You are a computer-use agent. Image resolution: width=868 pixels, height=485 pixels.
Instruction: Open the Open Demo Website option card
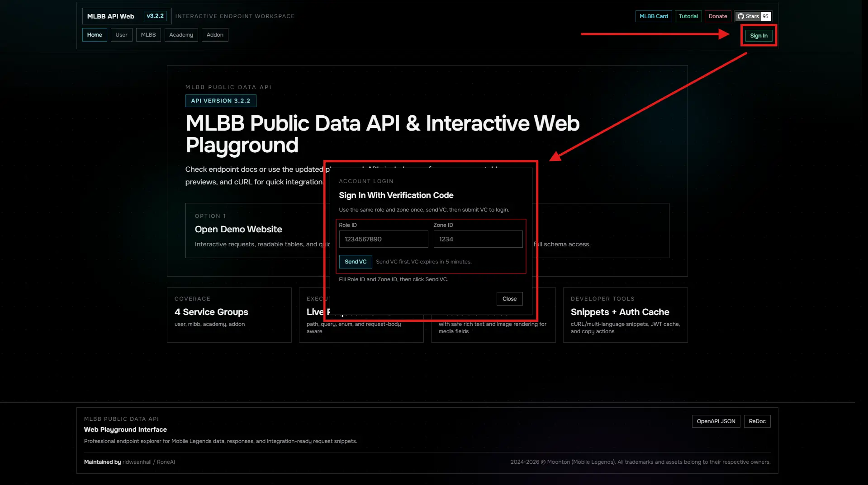pyautogui.click(x=258, y=231)
